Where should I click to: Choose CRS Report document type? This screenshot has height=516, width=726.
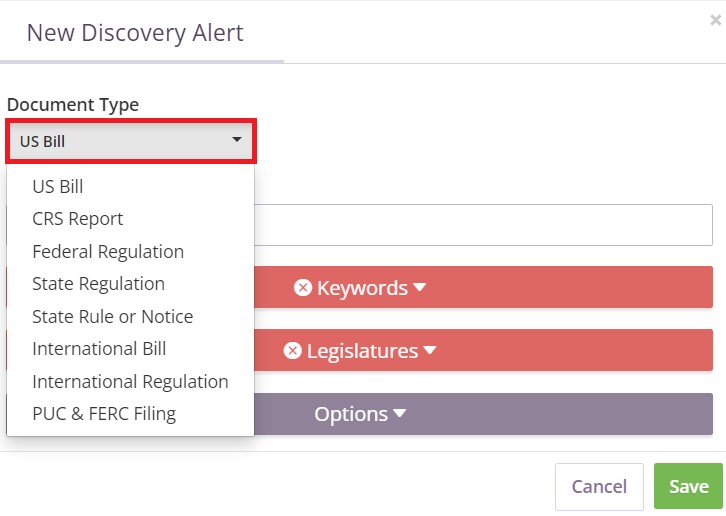[x=78, y=219]
